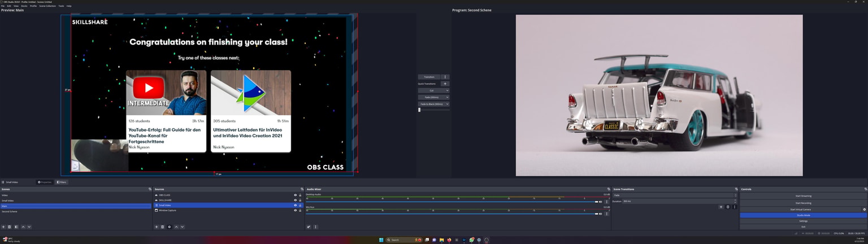
Task: Open View menu
Action: [16, 6]
